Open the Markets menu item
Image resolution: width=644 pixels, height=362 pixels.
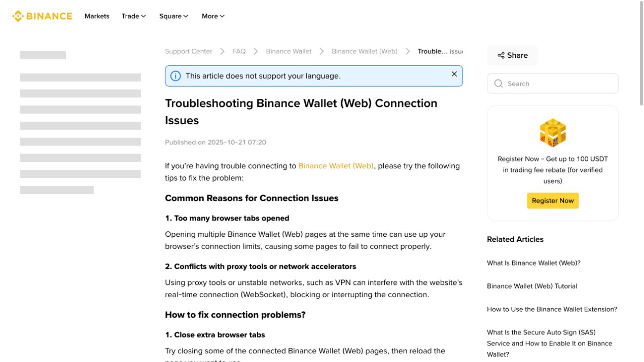point(97,16)
